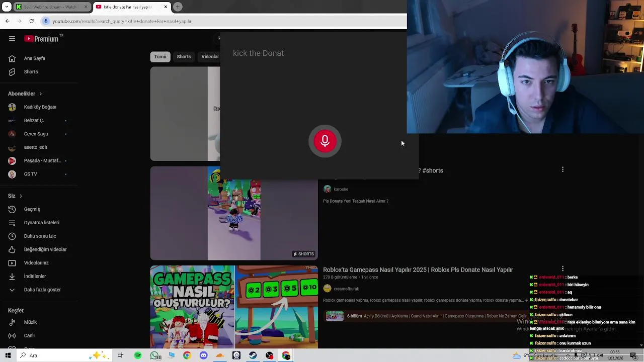Screen dimensions: 644x362
Task: Open the Roblox Shorts video thumbnail
Action: click(234, 213)
